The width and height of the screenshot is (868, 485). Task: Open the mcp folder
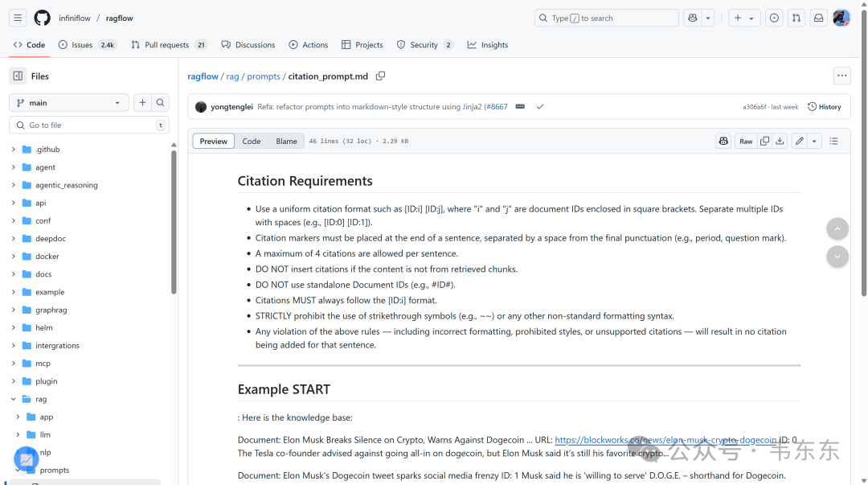click(x=43, y=364)
